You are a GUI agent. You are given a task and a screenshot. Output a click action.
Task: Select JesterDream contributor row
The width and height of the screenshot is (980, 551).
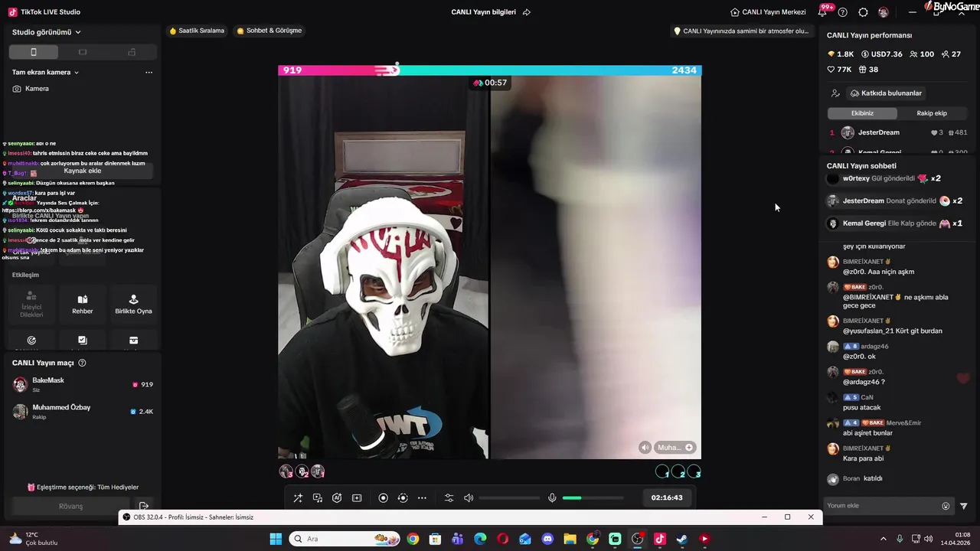coord(899,132)
